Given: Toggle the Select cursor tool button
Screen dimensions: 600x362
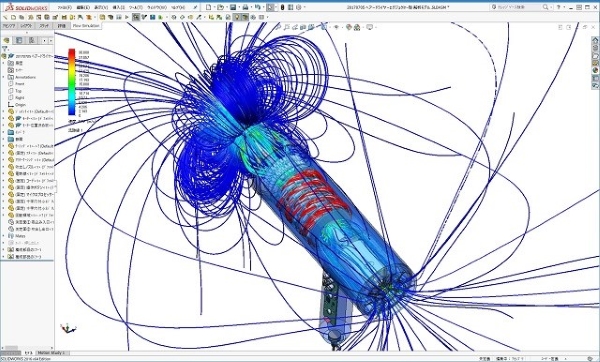Looking at the screenshot, I should click(271, 7).
